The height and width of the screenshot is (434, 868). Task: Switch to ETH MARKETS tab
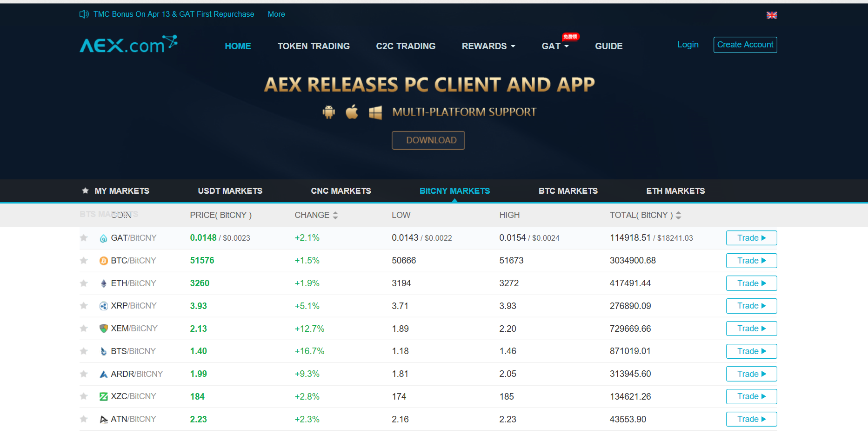coord(675,191)
